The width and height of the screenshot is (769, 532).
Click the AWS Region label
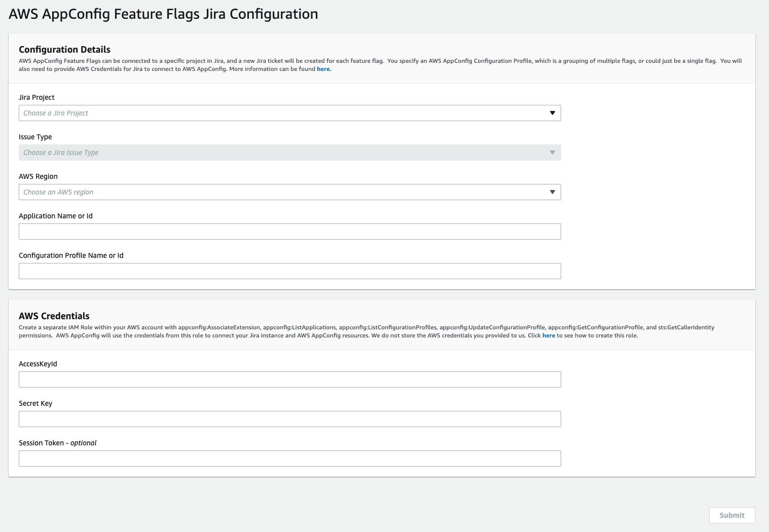click(38, 176)
